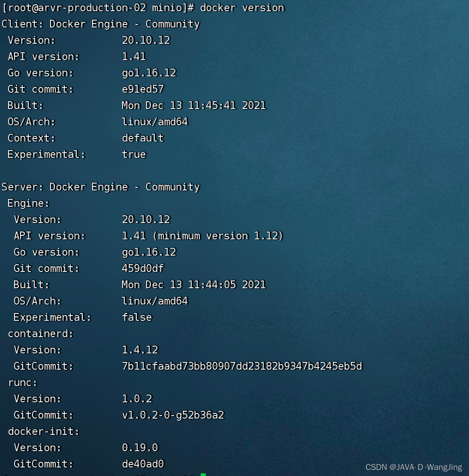Viewport: 469px width, 476px height.
Task: Click the 'Server: Docker Engine - Community' heading
Action: pyautogui.click(x=101, y=187)
